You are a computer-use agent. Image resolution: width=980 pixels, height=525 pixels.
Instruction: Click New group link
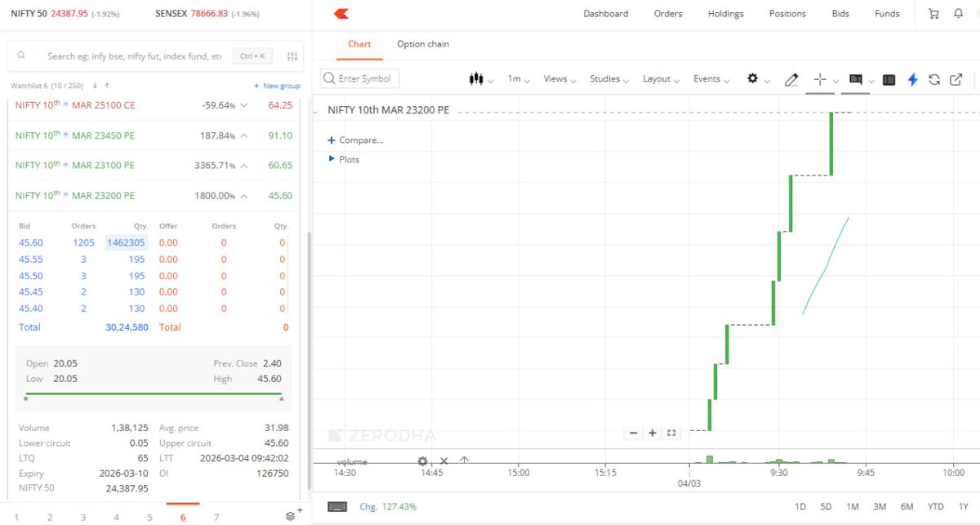tap(277, 86)
